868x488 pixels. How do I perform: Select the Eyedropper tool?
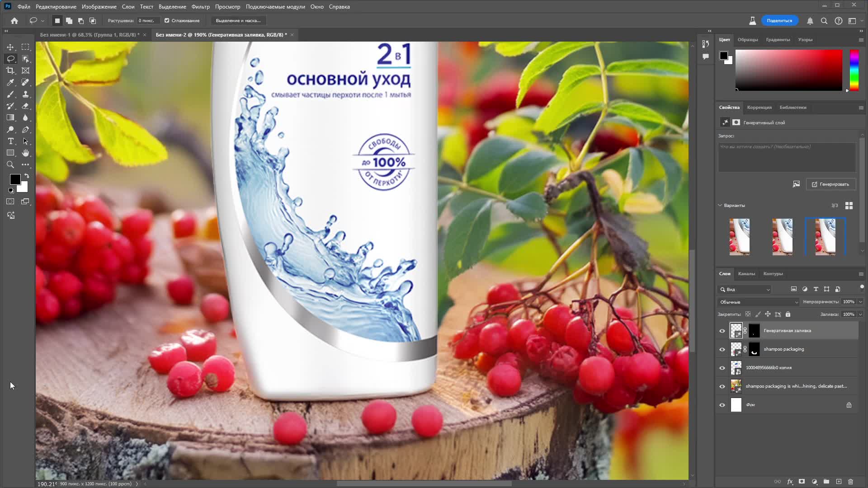point(10,82)
